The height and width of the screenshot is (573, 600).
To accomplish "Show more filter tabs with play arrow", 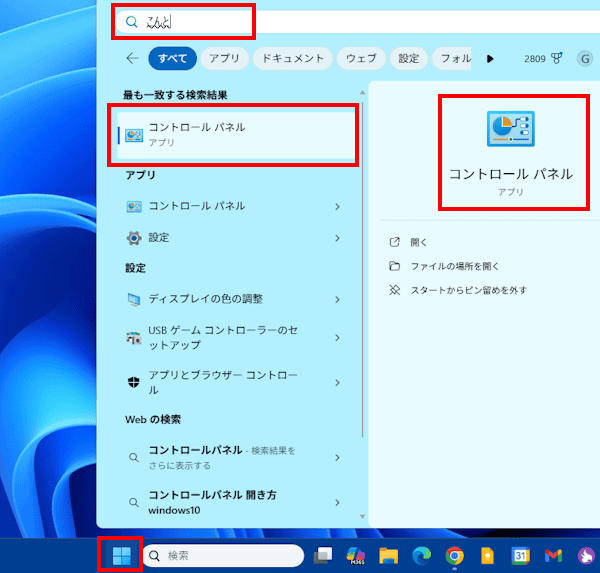I will point(490,59).
